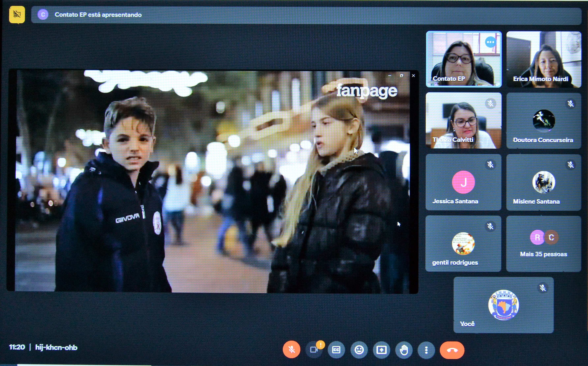Viewport: 588px width, 366px height.
Task: Open the Mais 35 pessoas participants tile
Action: tap(544, 244)
